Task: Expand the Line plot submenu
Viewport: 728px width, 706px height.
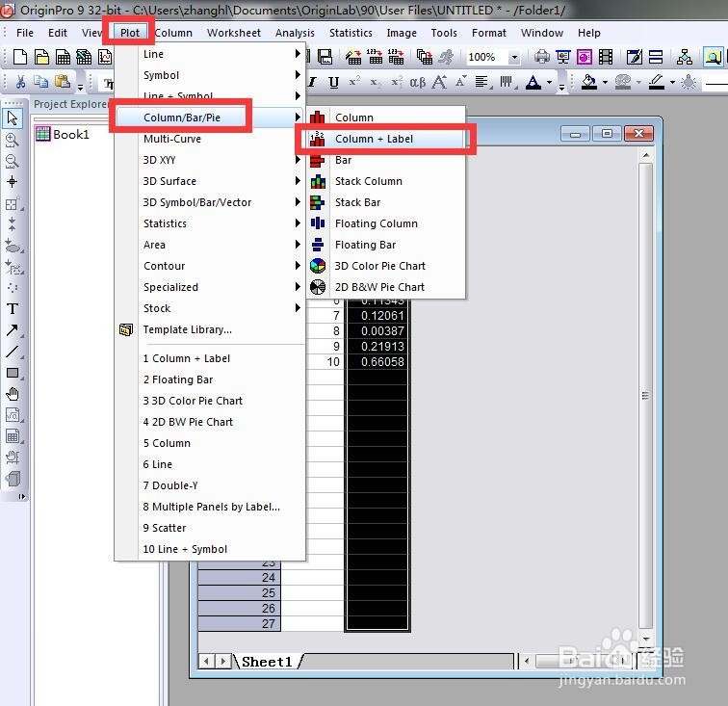Action: click(210, 54)
